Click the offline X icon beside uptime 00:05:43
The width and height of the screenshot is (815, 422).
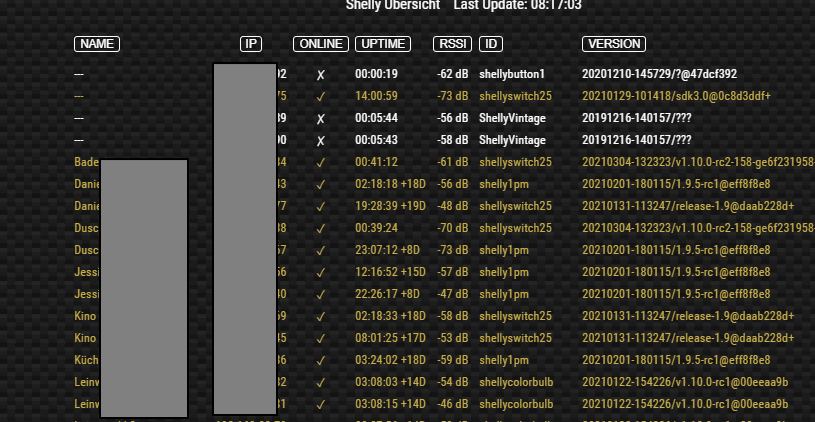pyautogui.click(x=321, y=141)
